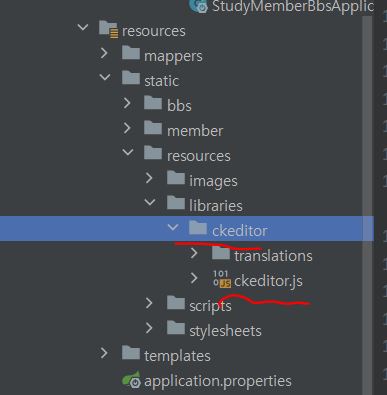Click the folder icon of resources under static
387x395 pixels.
tap(153, 153)
